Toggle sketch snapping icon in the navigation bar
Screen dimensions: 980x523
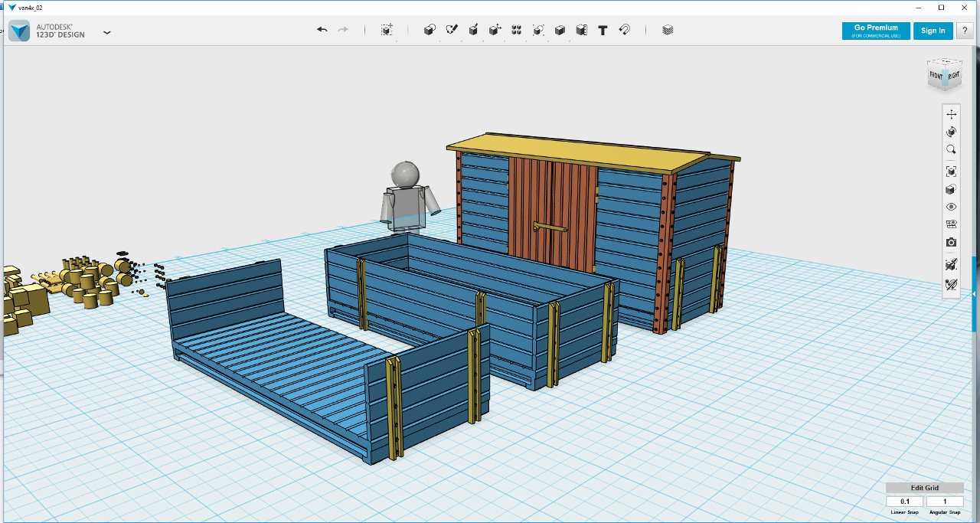pos(951,285)
